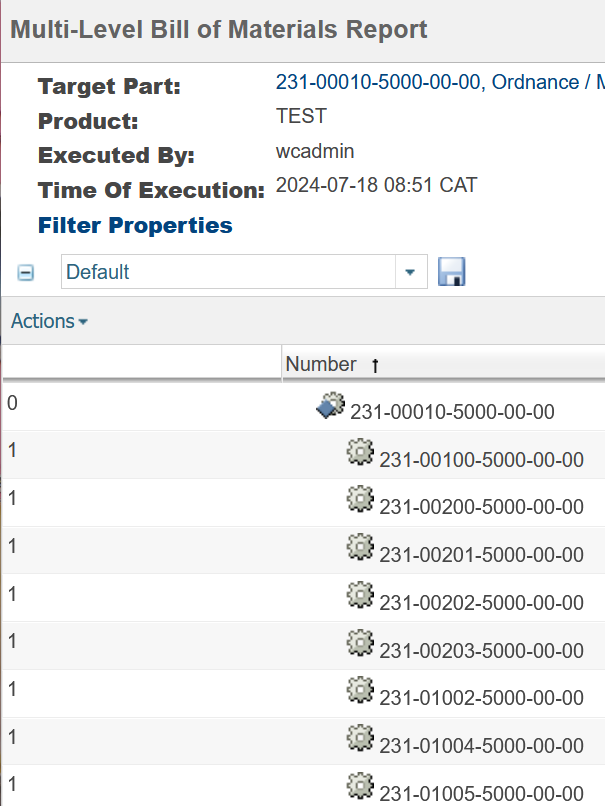Click inside the Default filter text field
Image resolution: width=605 pixels, height=806 pixels.
click(x=200, y=271)
